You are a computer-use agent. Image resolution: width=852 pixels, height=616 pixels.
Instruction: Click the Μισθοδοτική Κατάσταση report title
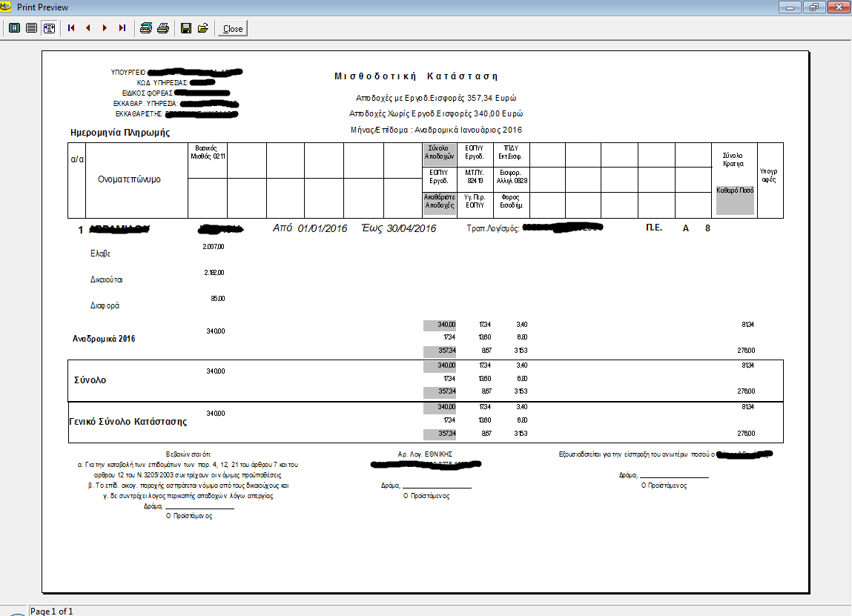416,76
